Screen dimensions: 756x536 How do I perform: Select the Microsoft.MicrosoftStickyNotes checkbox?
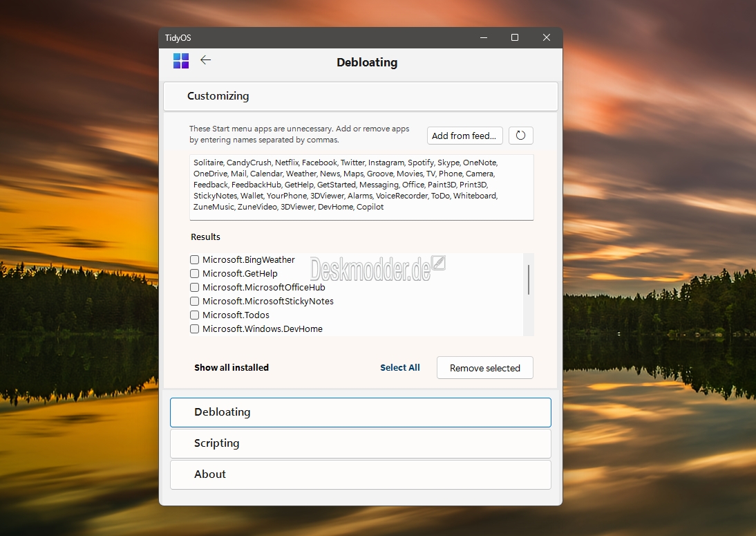click(x=195, y=301)
